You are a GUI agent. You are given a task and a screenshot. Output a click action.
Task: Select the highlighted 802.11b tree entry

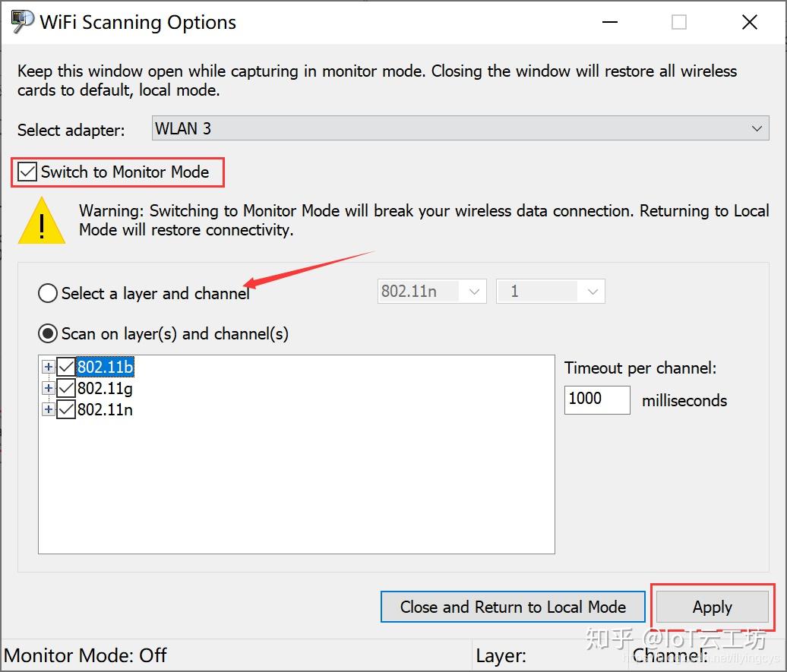click(105, 367)
